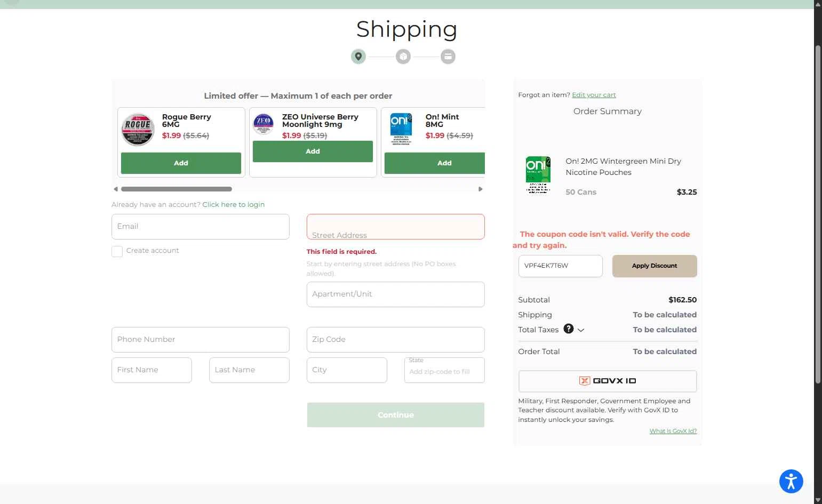822x504 pixels.
Task: Click the $3.25 item price
Action: point(687,192)
